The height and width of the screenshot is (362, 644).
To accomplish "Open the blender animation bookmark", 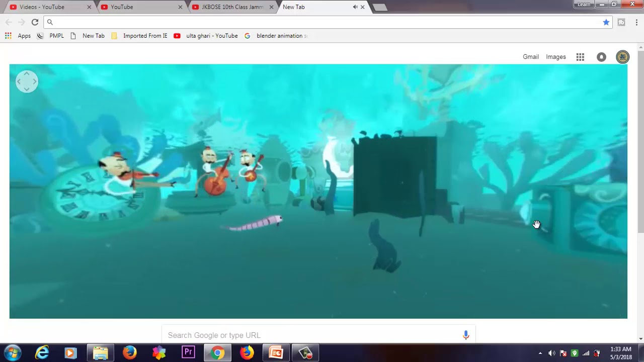I will tap(276, 36).
